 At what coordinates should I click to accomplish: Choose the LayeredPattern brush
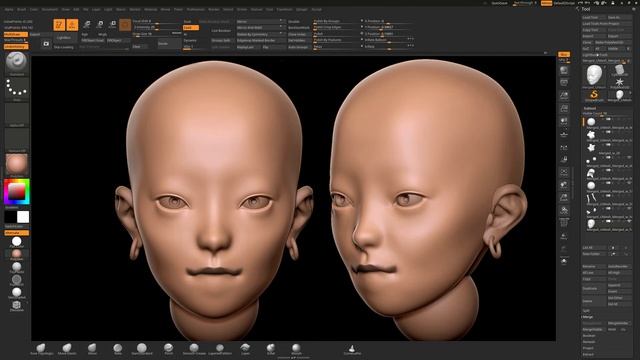point(220,349)
